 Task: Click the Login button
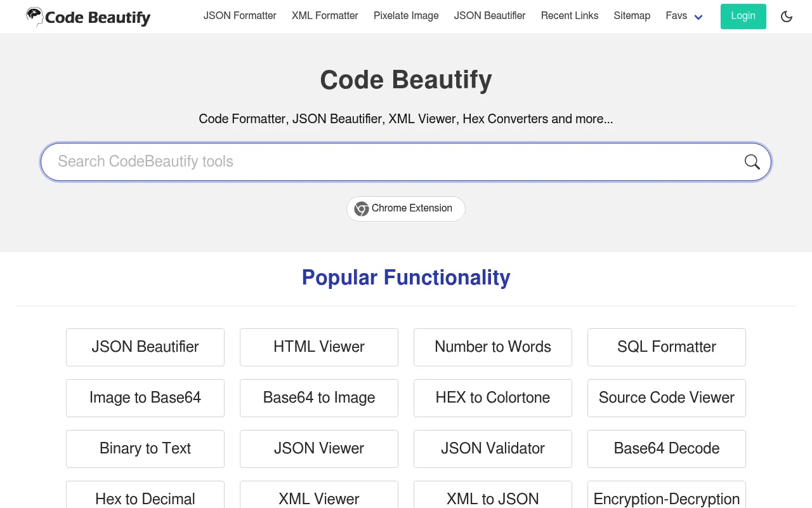[x=743, y=17]
